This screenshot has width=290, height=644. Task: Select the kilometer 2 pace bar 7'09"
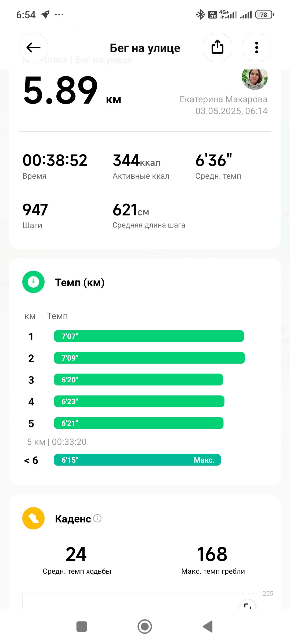tap(149, 358)
